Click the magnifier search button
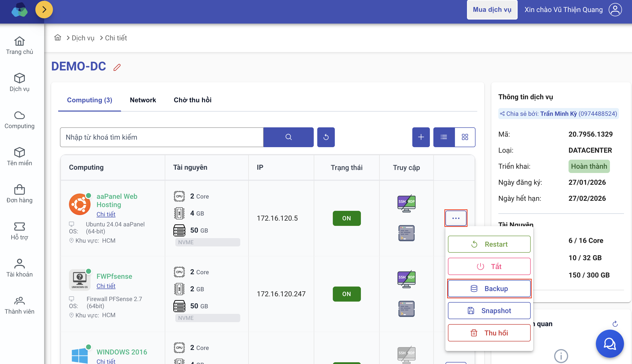This screenshot has width=632, height=364. pos(288,137)
